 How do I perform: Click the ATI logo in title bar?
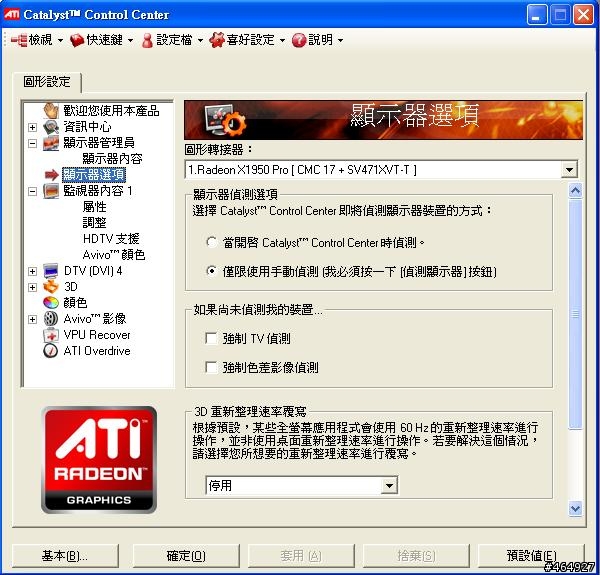[11, 15]
